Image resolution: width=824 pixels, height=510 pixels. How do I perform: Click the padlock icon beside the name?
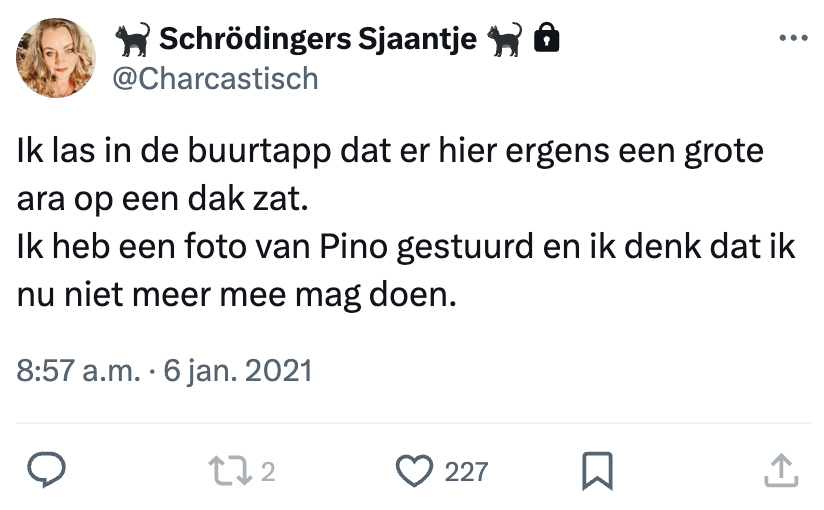(546, 39)
